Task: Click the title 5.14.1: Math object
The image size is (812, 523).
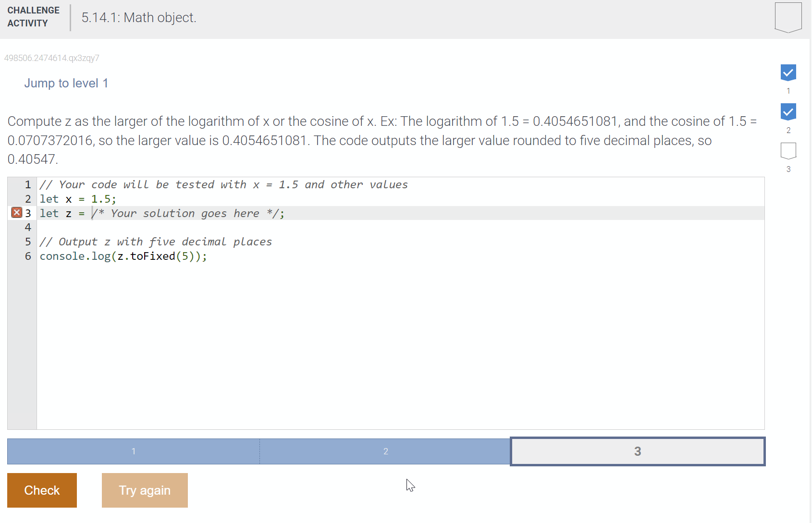Action: [x=138, y=17]
